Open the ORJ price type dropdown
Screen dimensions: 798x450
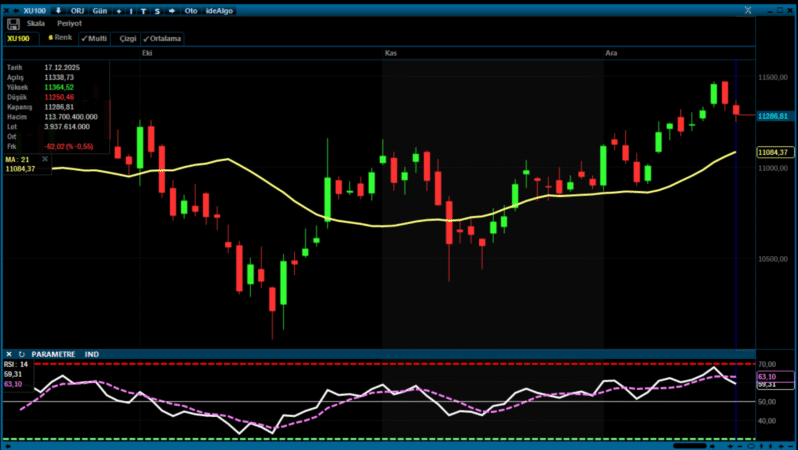77,10
